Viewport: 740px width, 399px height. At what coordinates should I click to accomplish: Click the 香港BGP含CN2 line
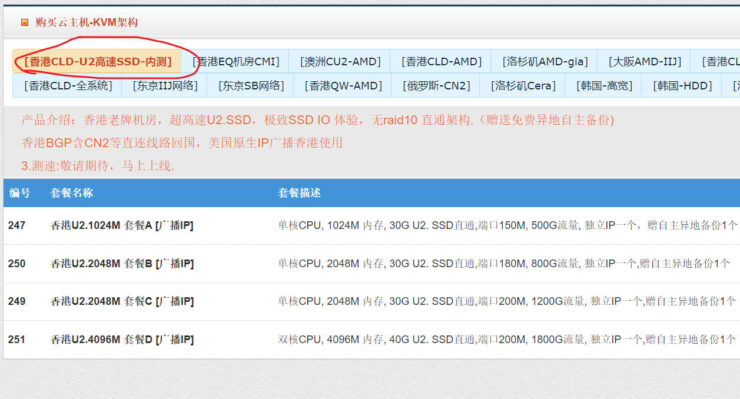coord(182,143)
